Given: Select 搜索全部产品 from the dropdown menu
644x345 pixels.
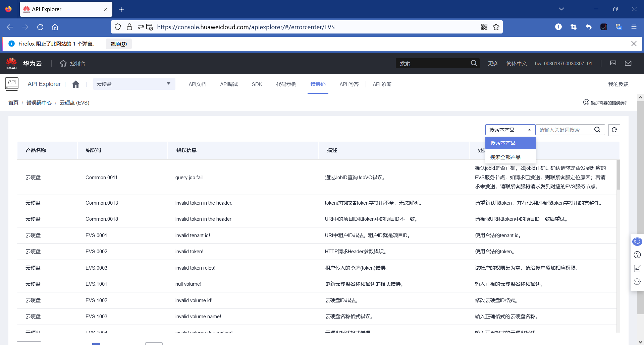Looking at the screenshot, I should point(505,157).
